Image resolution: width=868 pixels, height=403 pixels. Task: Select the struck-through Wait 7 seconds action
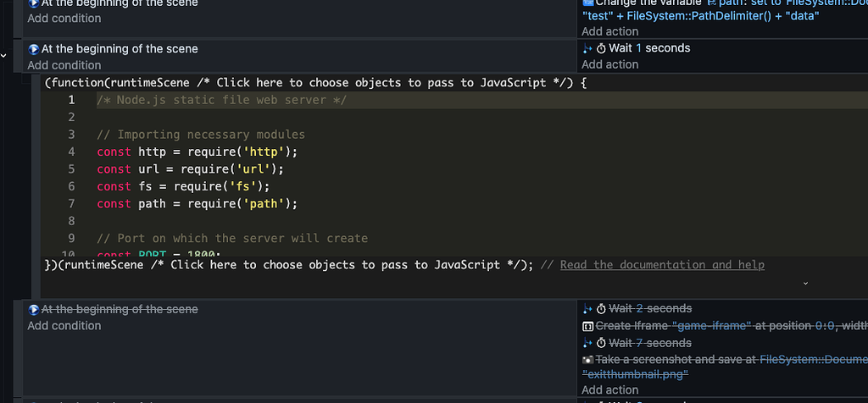[x=650, y=343]
